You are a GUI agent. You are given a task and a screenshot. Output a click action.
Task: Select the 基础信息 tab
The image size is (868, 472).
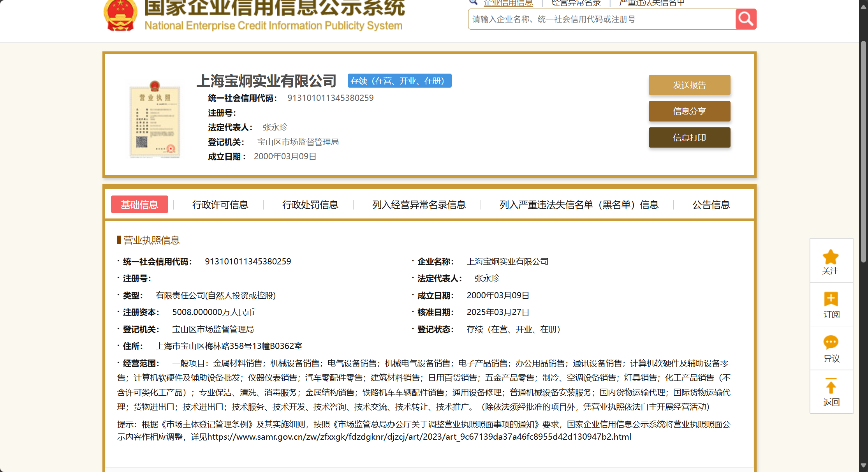(x=139, y=205)
